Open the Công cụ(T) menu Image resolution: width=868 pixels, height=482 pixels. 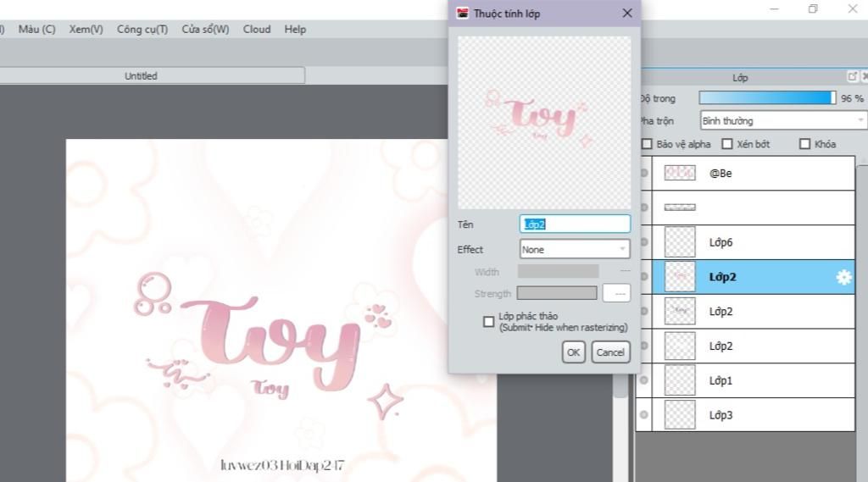(142, 29)
